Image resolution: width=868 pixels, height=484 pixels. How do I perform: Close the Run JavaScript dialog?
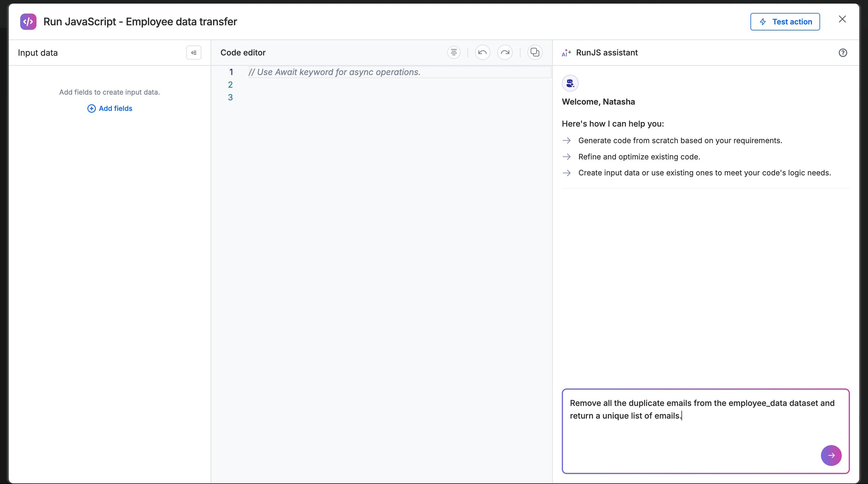click(842, 19)
